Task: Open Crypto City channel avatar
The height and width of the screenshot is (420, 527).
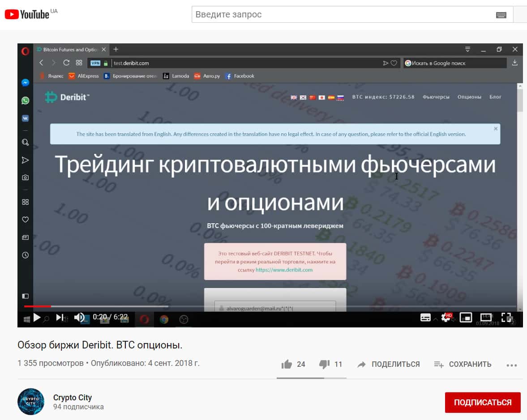Action: (31, 402)
